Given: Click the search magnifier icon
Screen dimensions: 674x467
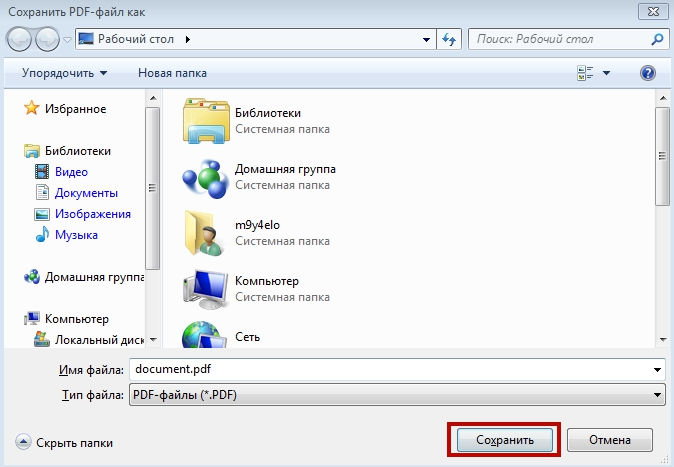Looking at the screenshot, I should 657,39.
